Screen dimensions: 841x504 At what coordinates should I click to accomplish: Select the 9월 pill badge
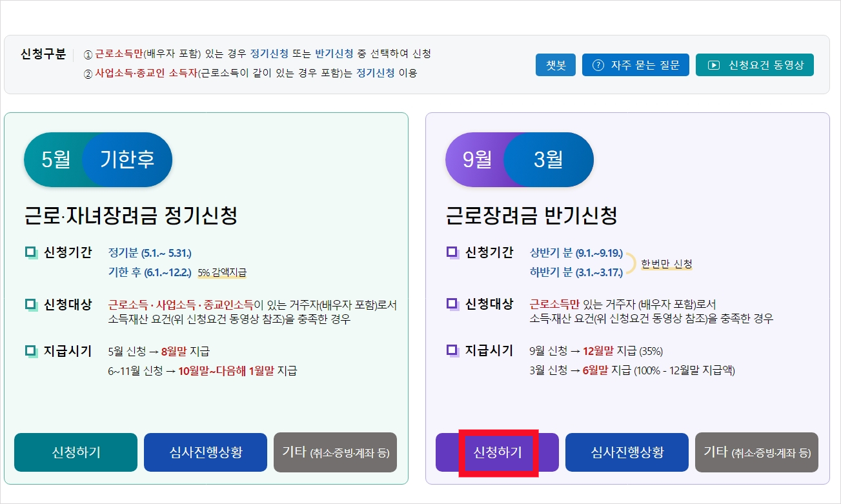(x=476, y=159)
